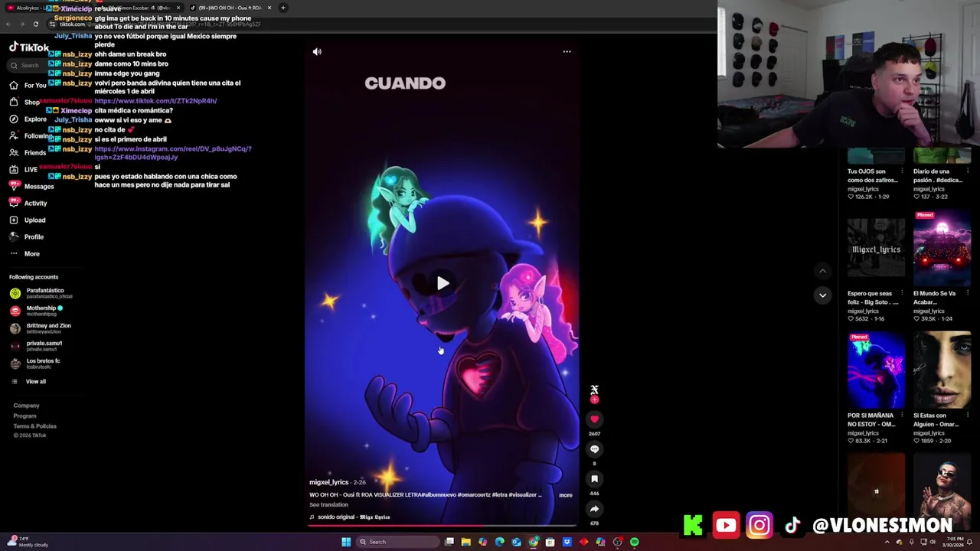Share video using the arrow icon

tap(594, 509)
